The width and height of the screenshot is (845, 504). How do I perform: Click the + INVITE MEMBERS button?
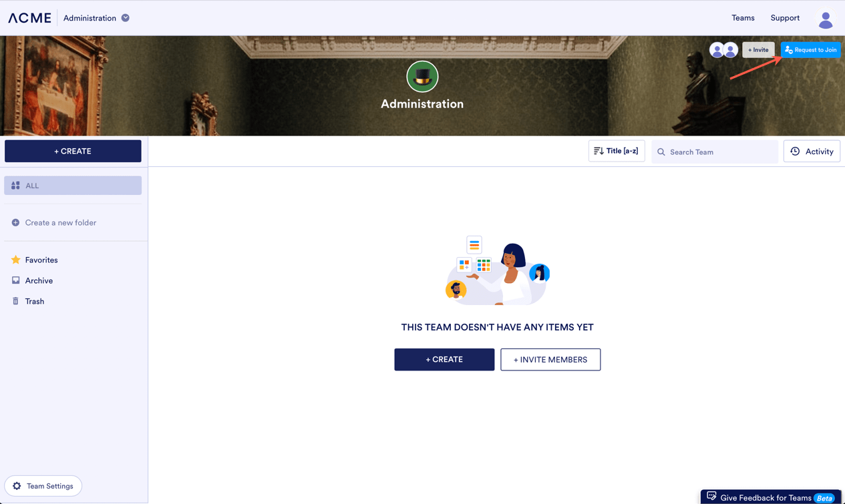550,359
